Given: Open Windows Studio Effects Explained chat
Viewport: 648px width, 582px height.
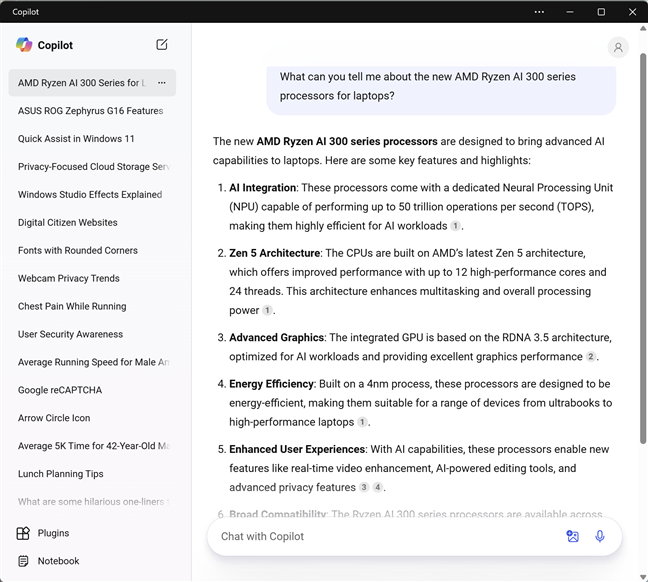Looking at the screenshot, I should tap(92, 194).
